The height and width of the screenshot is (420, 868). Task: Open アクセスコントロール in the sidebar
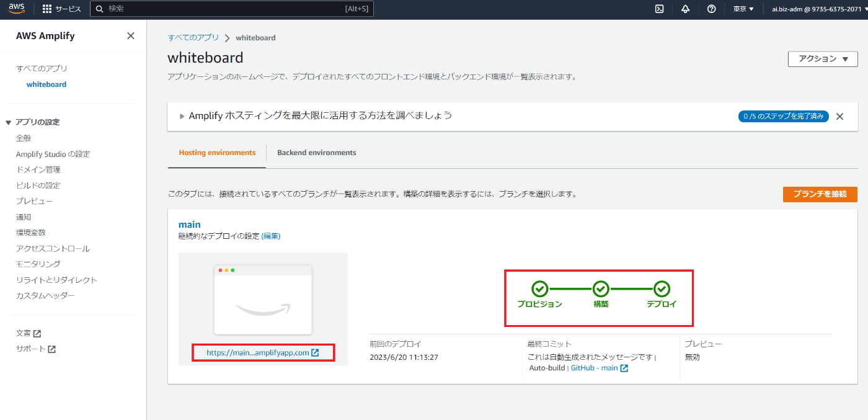pos(53,249)
